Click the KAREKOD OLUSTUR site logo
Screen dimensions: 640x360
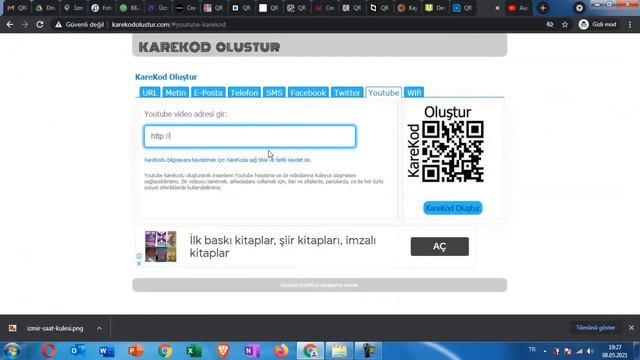coord(209,47)
